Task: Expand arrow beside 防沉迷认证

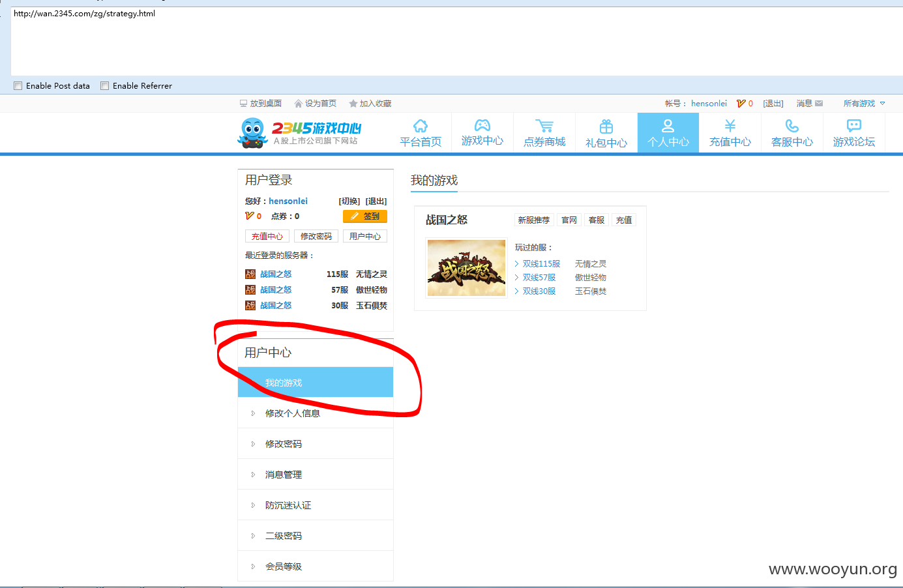Action: [x=253, y=505]
